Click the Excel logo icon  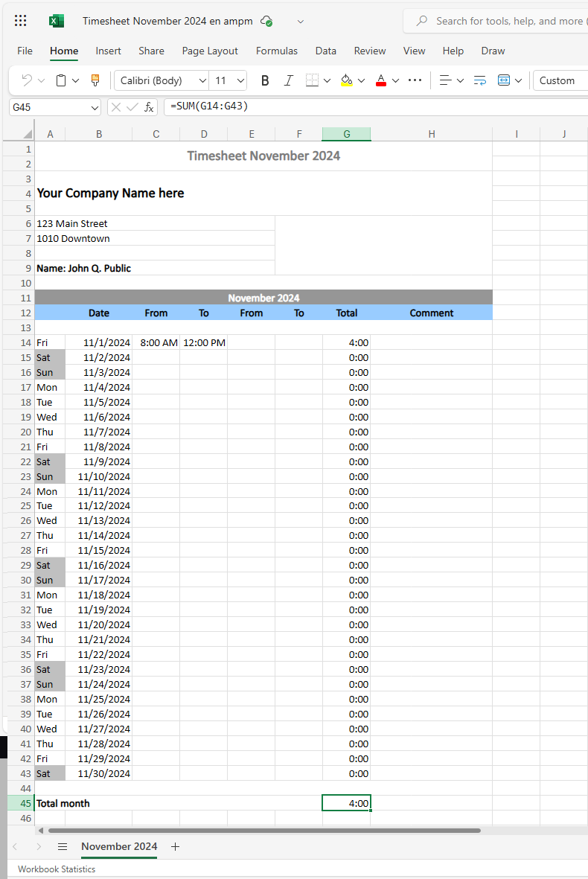(57, 22)
